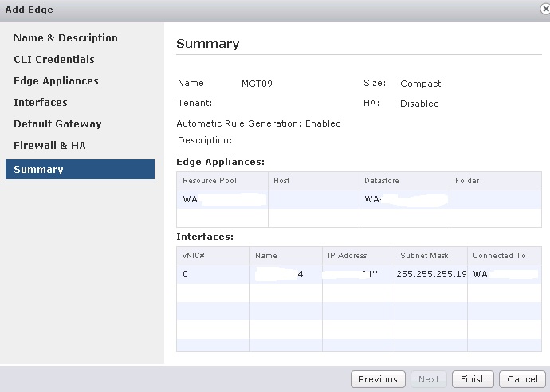The image size is (550, 392).
Task: Open the CLI Credentials step
Action: 54,60
